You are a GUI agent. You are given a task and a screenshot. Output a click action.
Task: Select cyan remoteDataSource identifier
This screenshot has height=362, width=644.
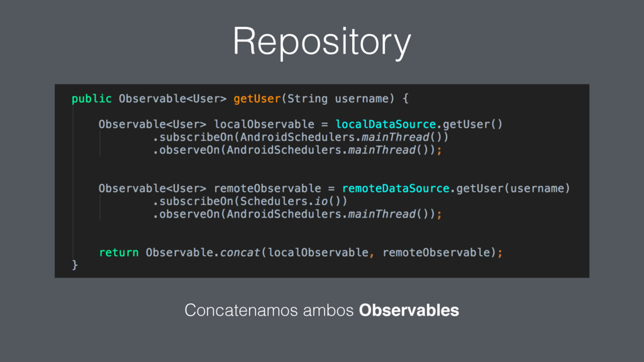[396, 189]
